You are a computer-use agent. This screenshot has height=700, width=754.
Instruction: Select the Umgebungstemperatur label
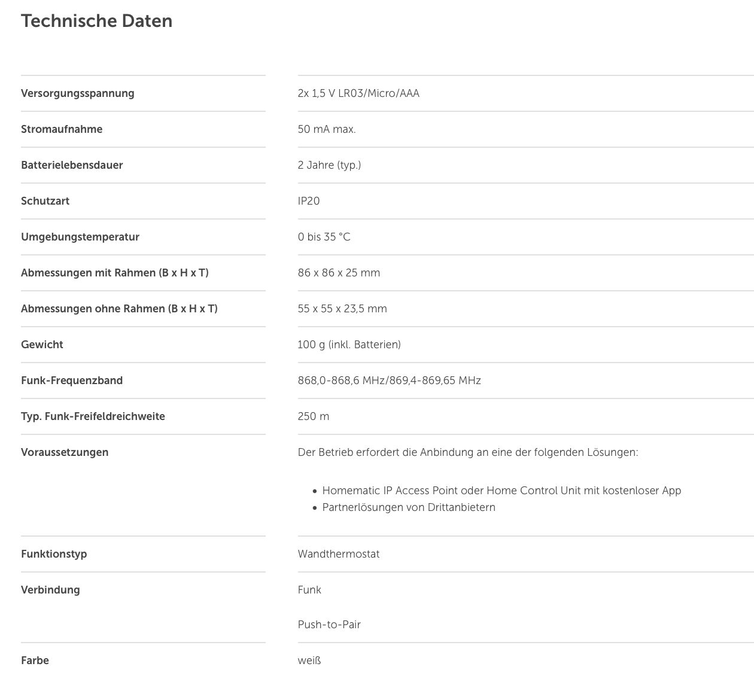tap(80, 237)
